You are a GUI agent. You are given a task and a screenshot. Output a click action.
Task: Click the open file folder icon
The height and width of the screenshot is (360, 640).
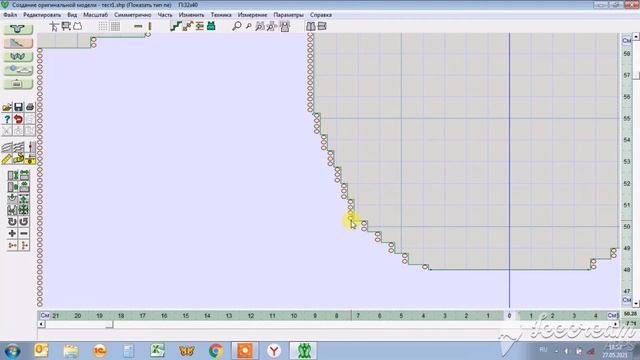pos(7,107)
